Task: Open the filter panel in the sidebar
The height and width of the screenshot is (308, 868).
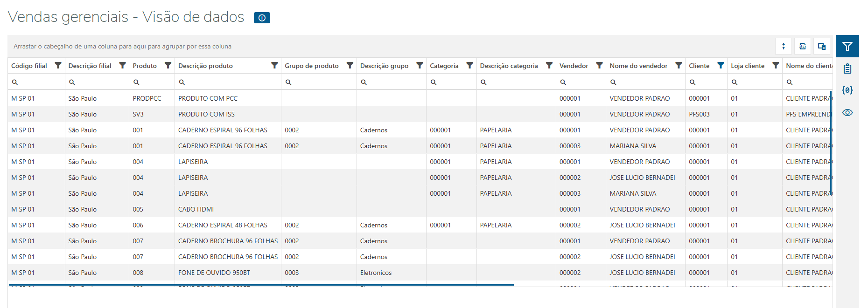Action: tap(847, 46)
